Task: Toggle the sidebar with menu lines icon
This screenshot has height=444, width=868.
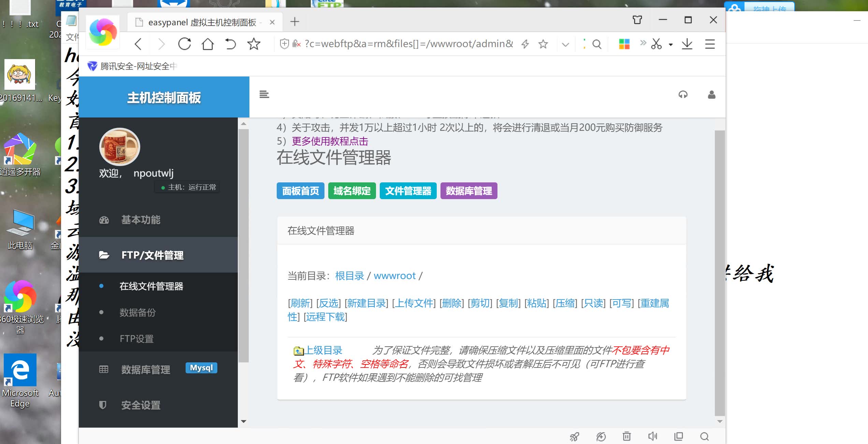Action: point(264,94)
